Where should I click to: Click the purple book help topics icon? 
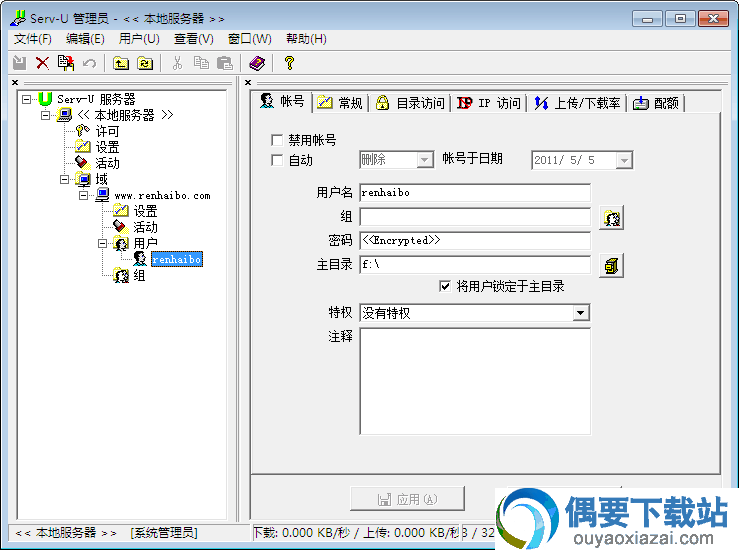(x=257, y=63)
